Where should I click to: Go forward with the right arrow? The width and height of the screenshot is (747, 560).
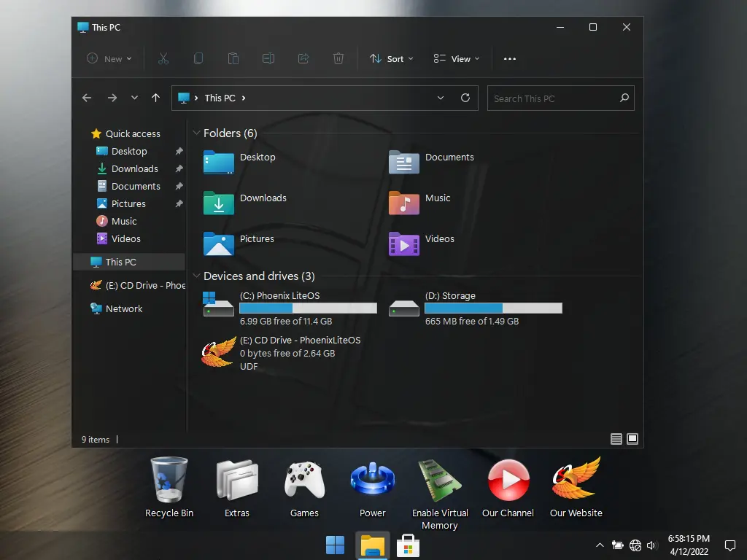coord(112,98)
